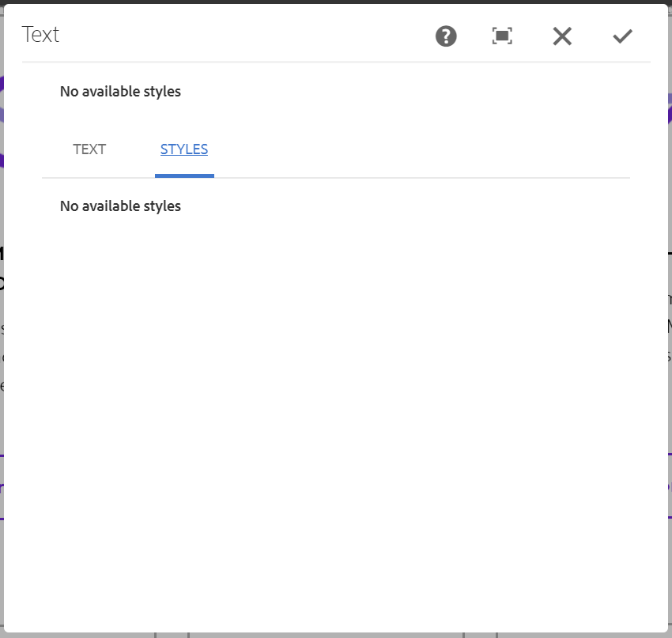
Task: Click the purple link fragment at the right edge
Action: pyautogui.click(x=670, y=487)
